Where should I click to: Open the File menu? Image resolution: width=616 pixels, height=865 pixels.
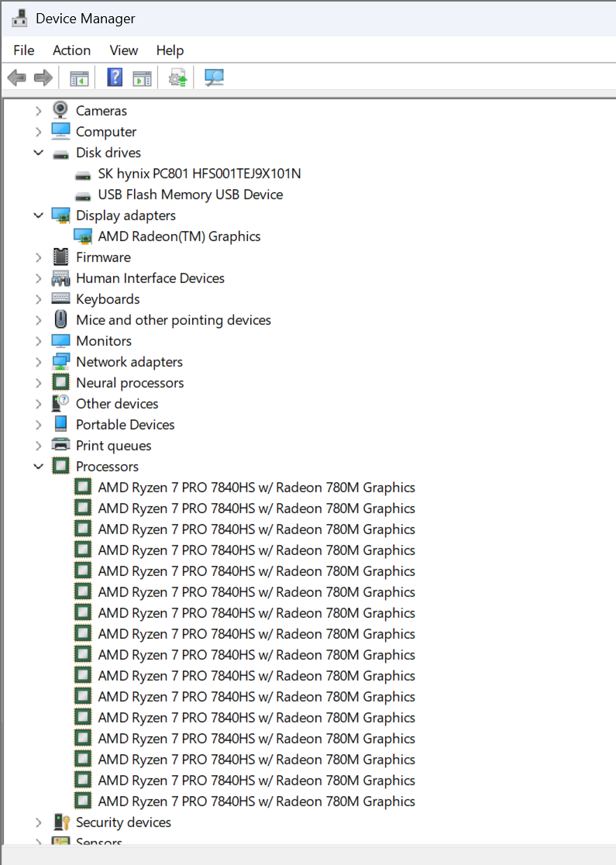tap(24, 50)
